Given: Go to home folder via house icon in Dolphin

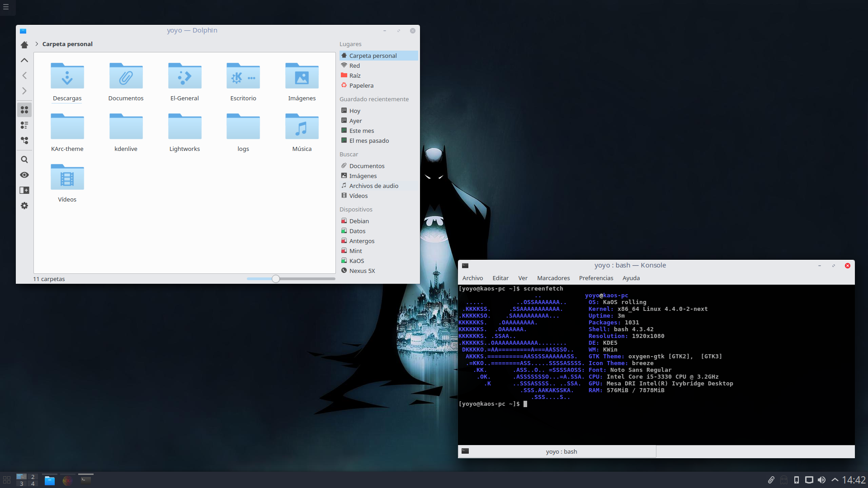Looking at the screenshot, I should click(24, 45).
